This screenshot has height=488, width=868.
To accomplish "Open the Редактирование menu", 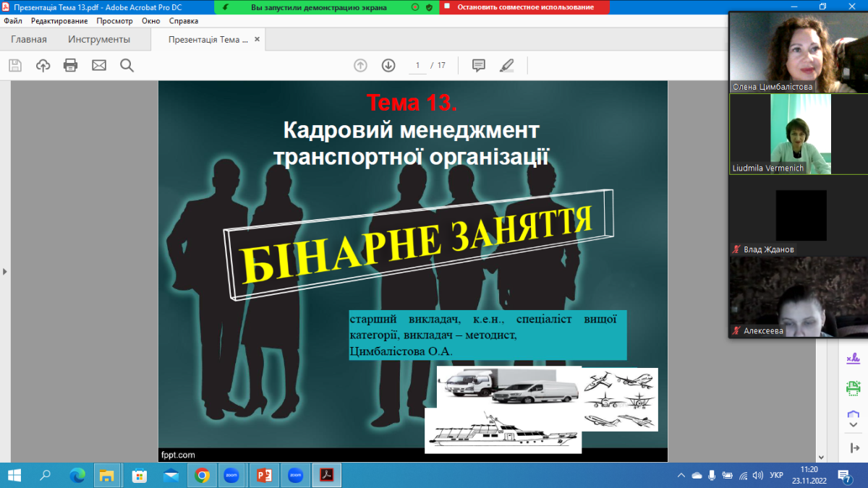I will pos(59,21).
